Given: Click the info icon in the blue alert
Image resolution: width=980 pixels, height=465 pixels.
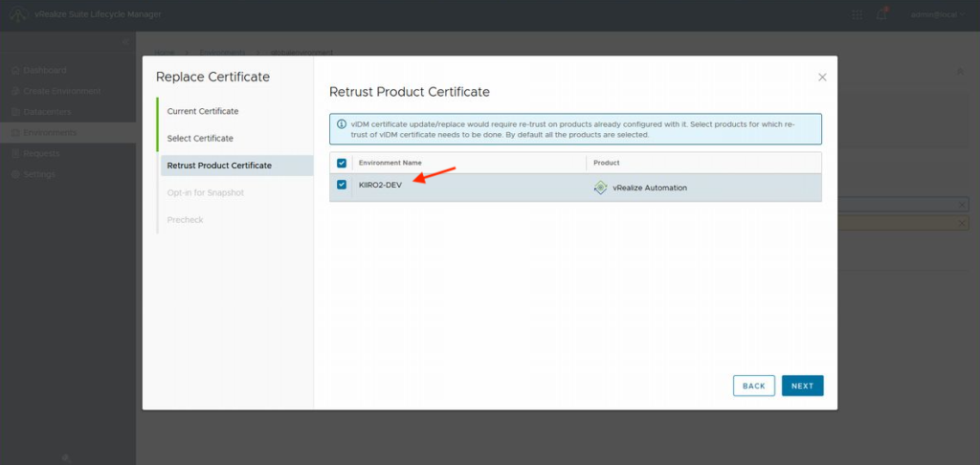Looking at the screenshot, I should (342, 124).
